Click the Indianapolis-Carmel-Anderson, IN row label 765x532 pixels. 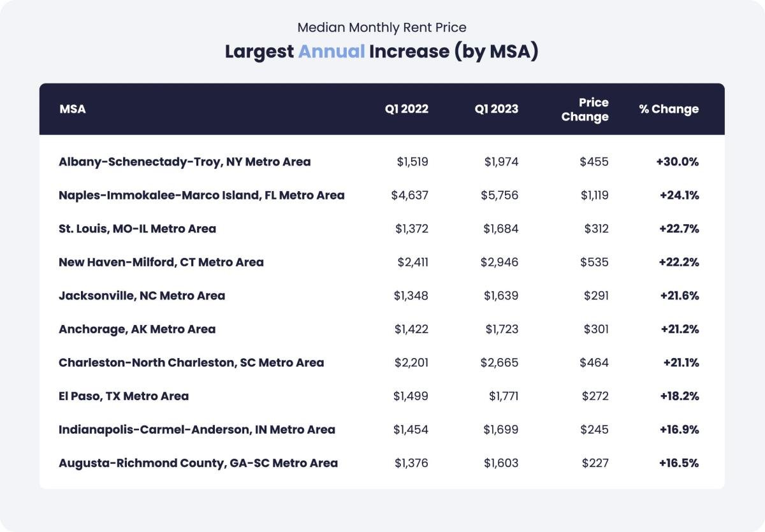pyautogui.click(x=196, y=429)
